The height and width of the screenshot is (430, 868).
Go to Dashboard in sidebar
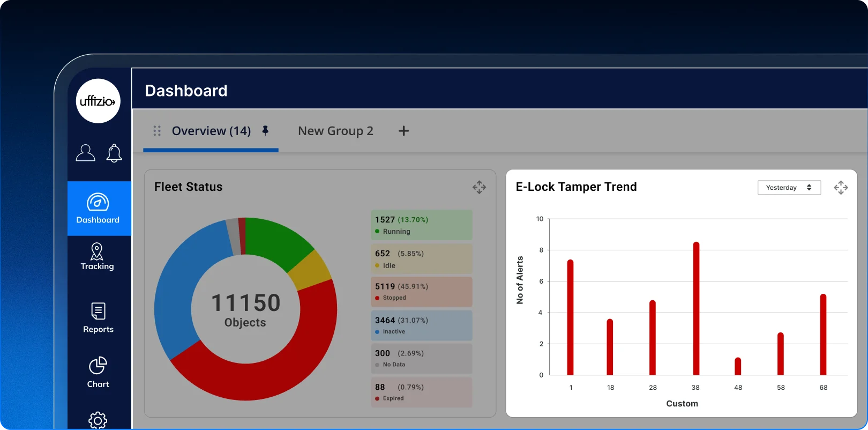coord(99,209)
